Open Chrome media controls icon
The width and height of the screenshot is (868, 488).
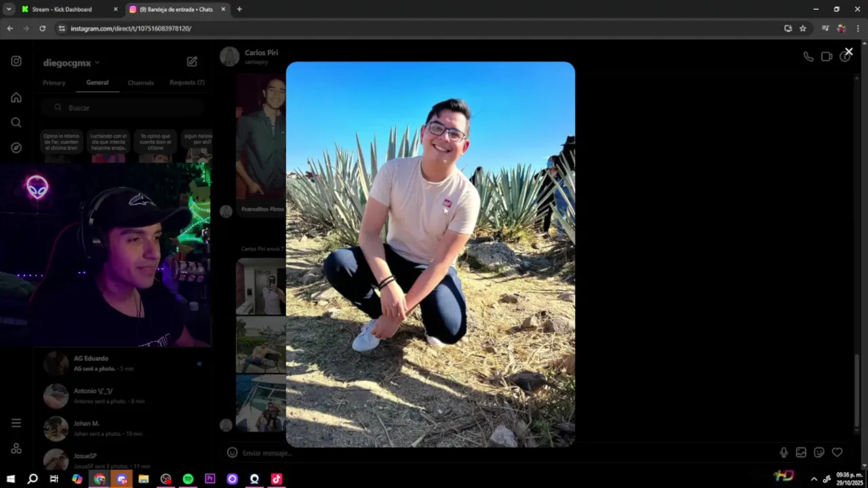point(825,28)
